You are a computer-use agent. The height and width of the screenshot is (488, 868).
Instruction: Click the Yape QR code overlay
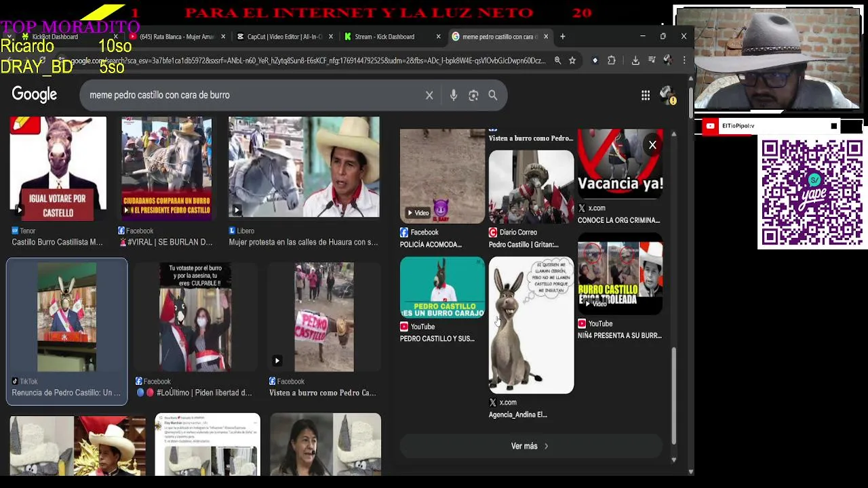click(x=812, y=192)
